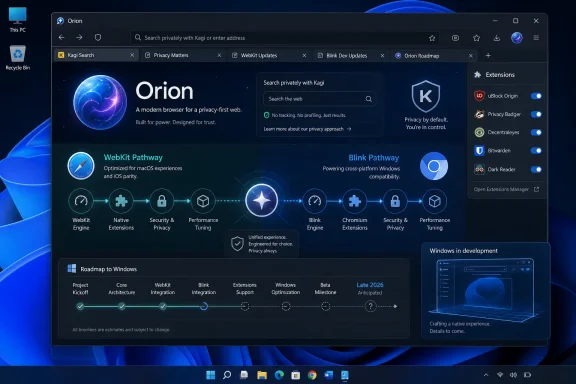This screenshot has height=384, width=576.
Task: Go back with the back arrow
Action: click(x=62, y=37)
